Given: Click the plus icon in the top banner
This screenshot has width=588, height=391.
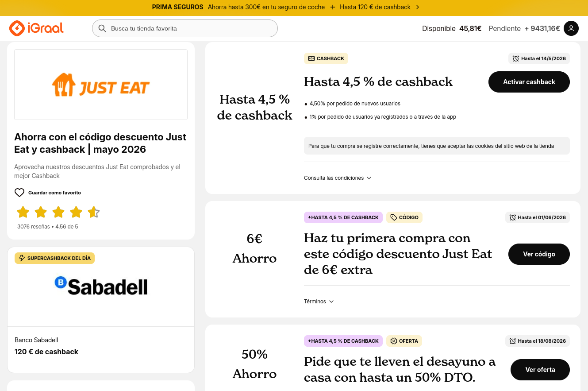Looking at the screenshot, I should tap(333, 7).
